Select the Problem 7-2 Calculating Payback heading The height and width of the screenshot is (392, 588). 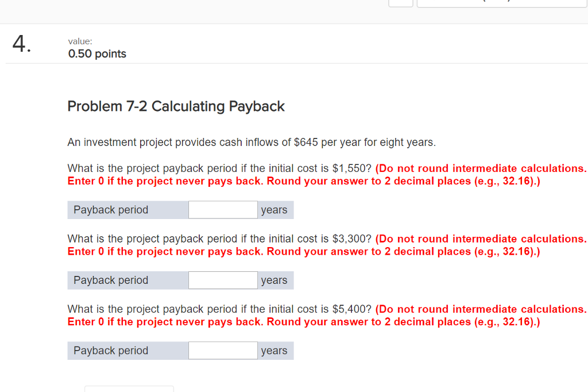pos(176,106)
